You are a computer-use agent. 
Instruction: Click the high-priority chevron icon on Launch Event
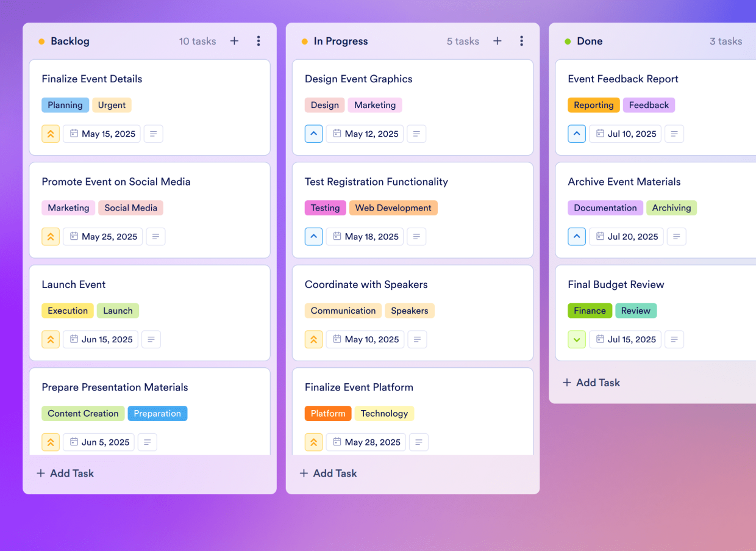(x=51, y=339)
